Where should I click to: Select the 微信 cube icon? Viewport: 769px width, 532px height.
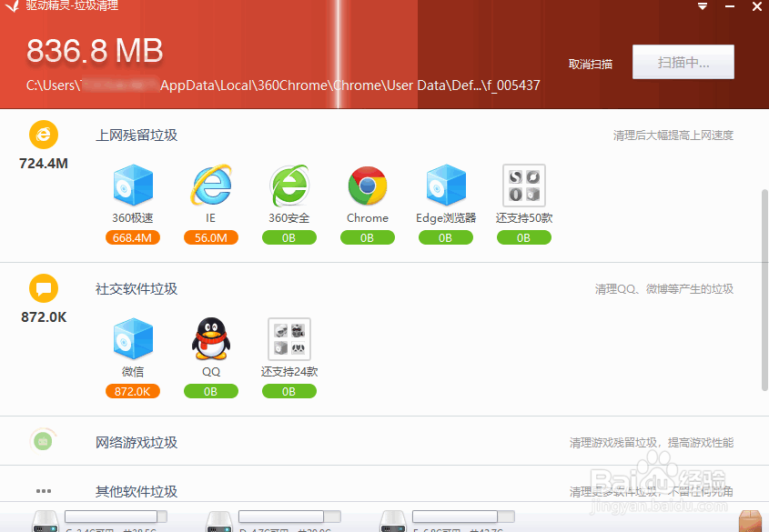tap(133, 339)
